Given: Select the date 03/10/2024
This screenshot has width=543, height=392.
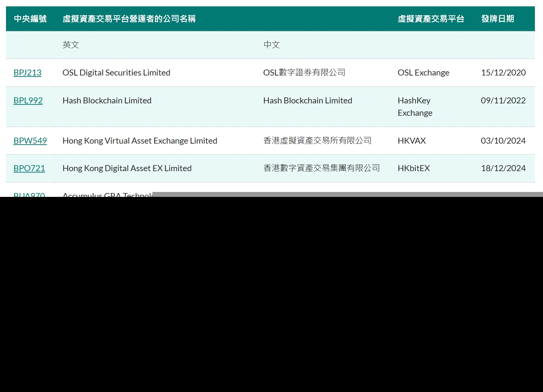Looking at the screenshot, I should [503, 141].
